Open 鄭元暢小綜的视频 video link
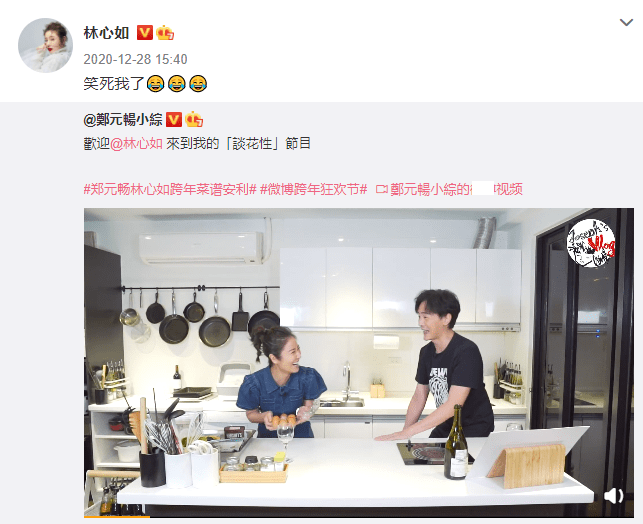The image size is (643, 524). 456,189
